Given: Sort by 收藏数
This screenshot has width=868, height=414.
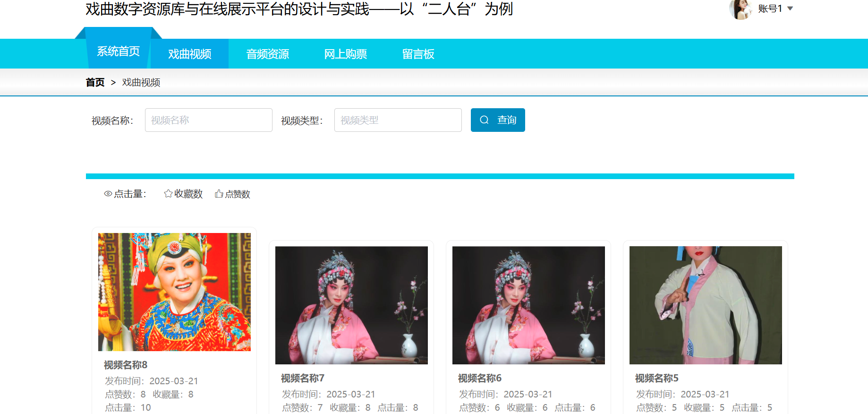Looking at the screenshot, I should 183,194.
